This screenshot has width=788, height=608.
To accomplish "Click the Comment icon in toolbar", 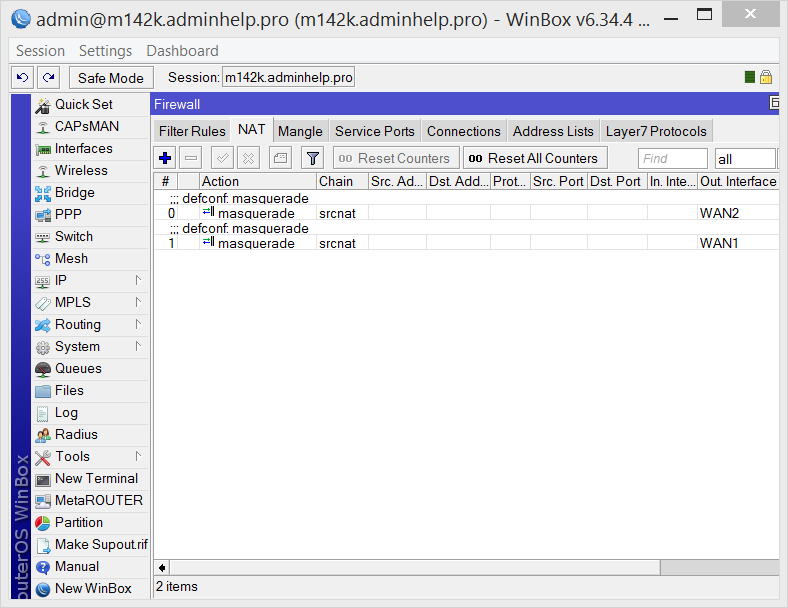I will point(280,158).
